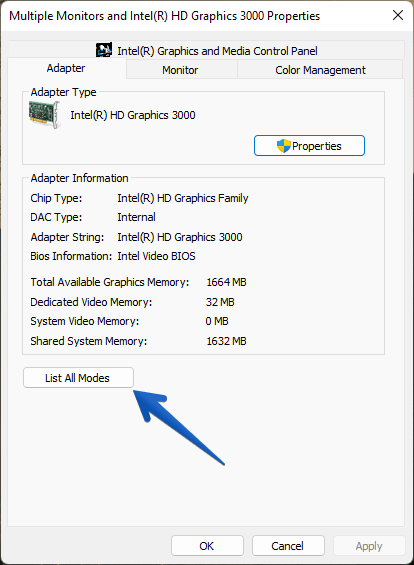This screenshot has height=565, width=414.
Task: Click the 0 MB system video memory value
Action: coord(217,321)
